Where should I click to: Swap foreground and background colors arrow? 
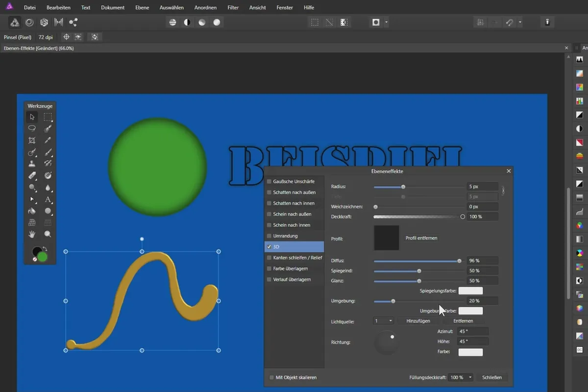pyautogui.click(x=45, y=248)
